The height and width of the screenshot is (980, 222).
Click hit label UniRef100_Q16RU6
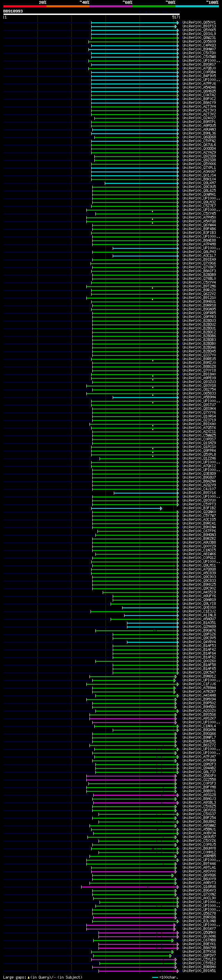(x=199, y=887)
